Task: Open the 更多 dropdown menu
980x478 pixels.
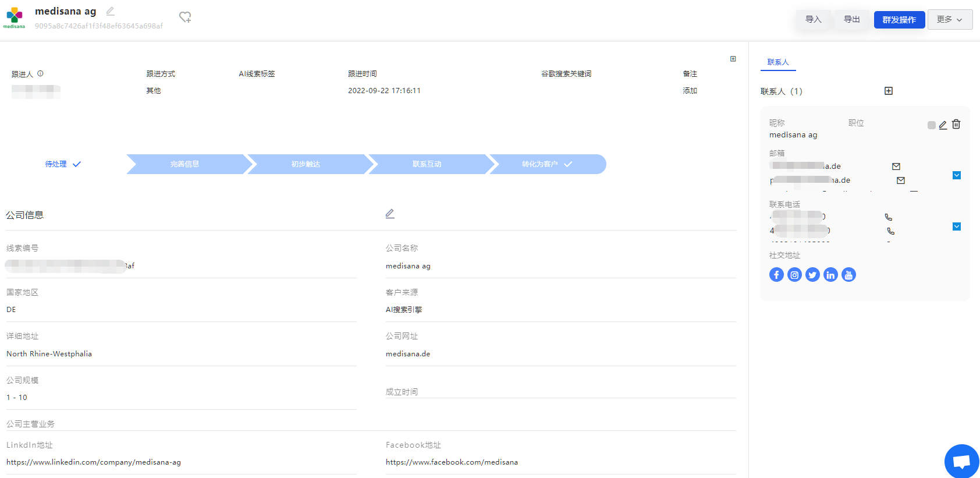Action: [950, 19]
